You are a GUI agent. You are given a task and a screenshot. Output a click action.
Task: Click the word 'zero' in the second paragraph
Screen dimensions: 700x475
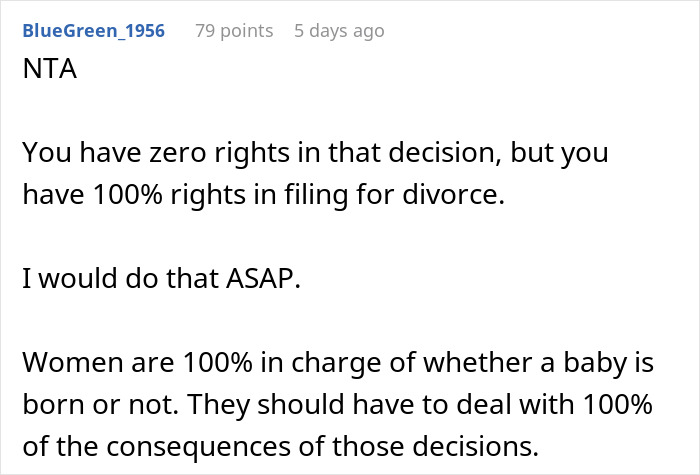[x=177, y=153]
